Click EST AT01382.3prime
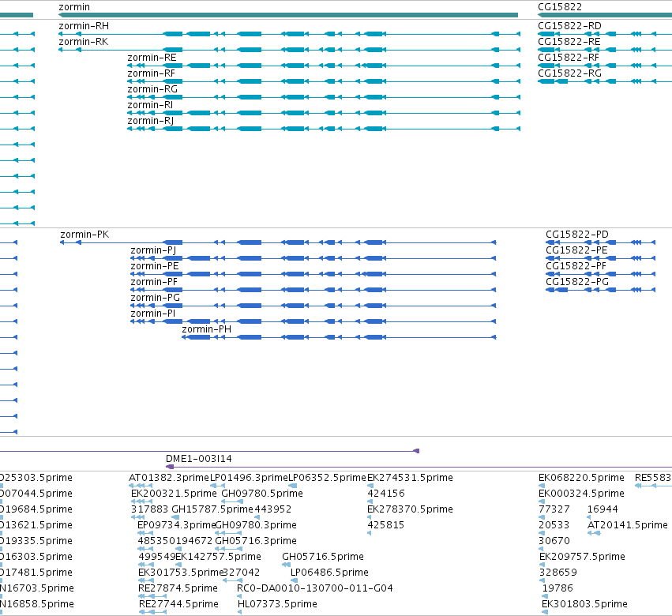 coord(169,478)
